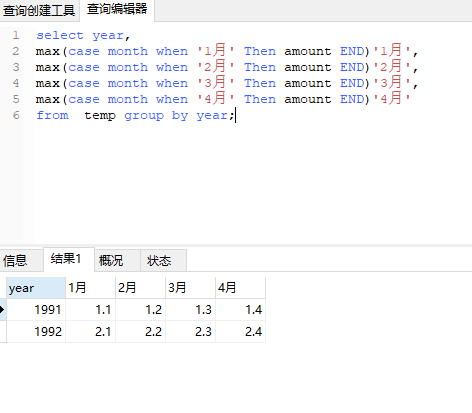472x413 pixels.
Task: Select the cell with year 1991
Action: [36, 310]
